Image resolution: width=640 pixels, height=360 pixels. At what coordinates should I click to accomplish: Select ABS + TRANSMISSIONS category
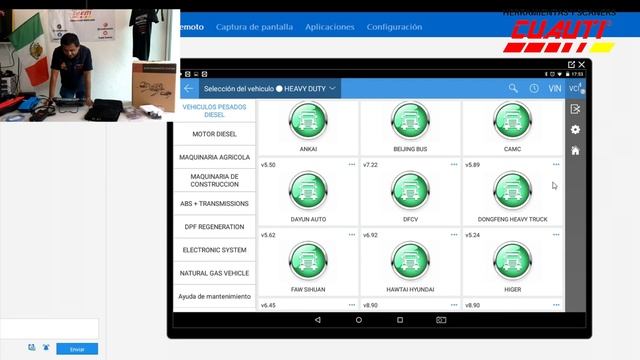[x=214, y=203]
